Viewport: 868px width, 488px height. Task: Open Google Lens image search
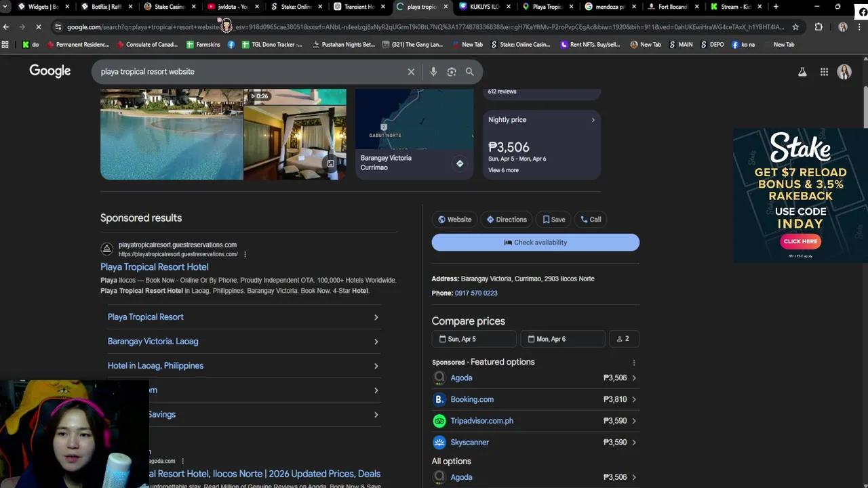pos(452,72)
